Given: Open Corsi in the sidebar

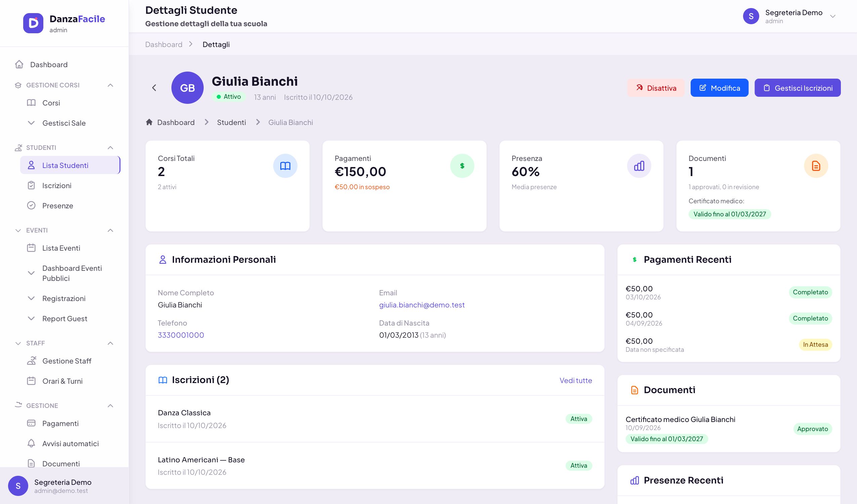Looking at the screenshot, I should [x=70, y=103].
